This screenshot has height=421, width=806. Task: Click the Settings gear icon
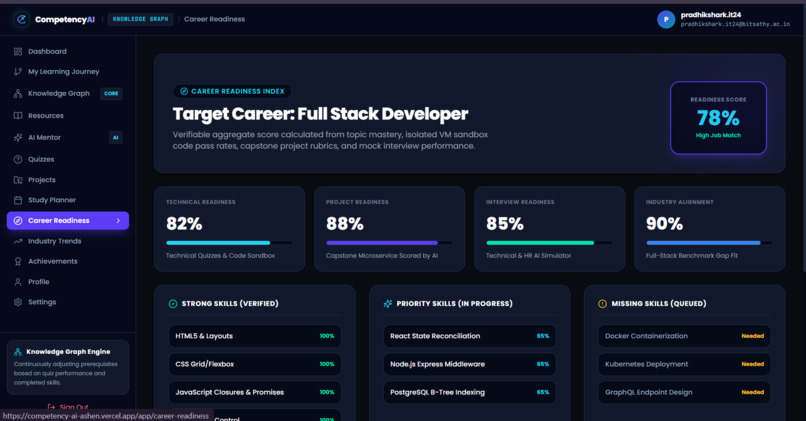[18, 302]
